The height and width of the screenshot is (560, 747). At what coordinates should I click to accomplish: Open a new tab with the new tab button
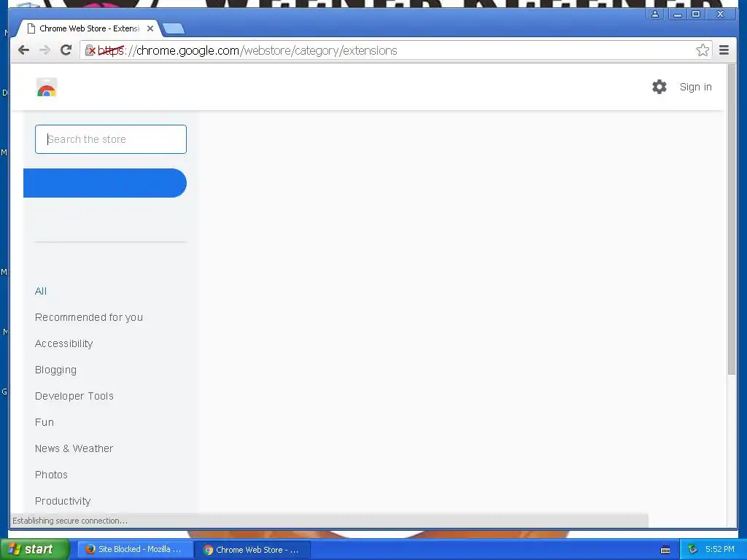[x=174, y=28]
